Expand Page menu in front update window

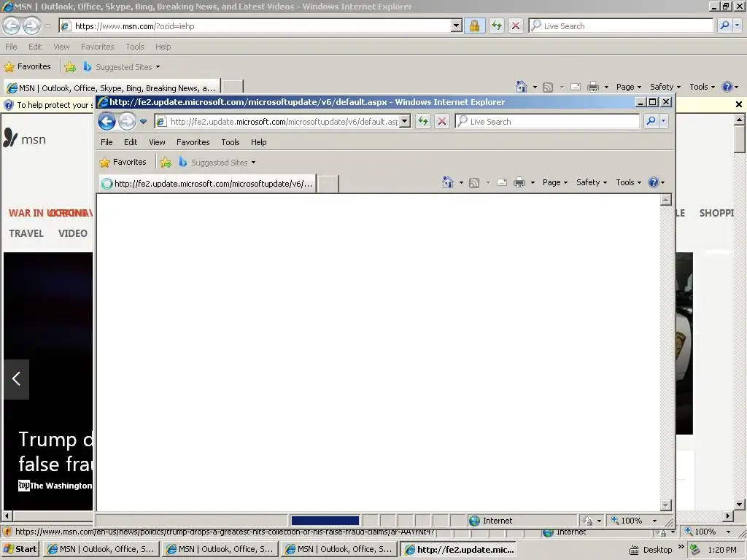pyautogui.click(x=555, y=182)
